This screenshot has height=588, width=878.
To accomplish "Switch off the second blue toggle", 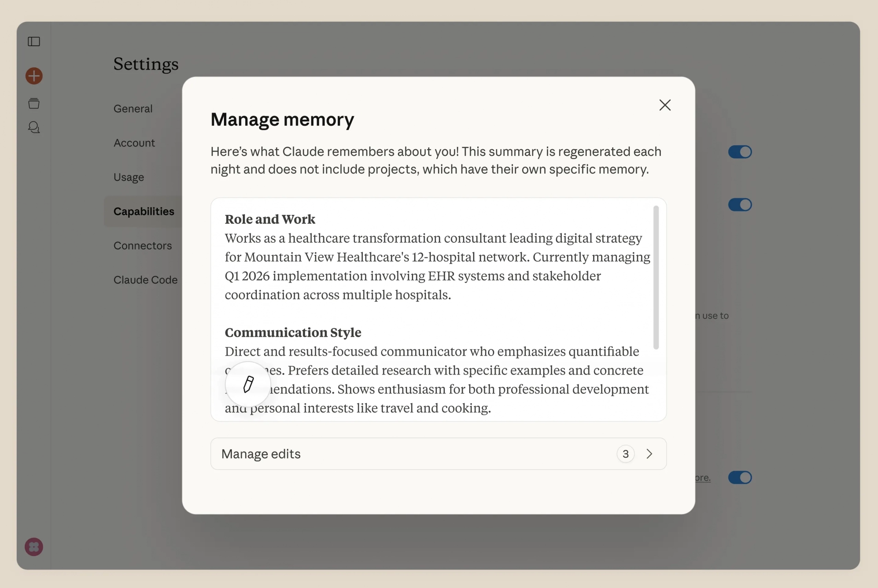I will [x=739, y=205].
